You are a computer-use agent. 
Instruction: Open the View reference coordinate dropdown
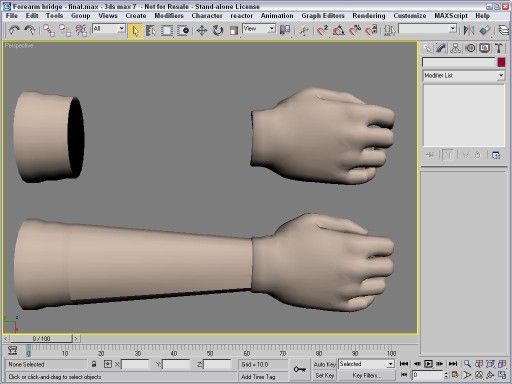point(259,29)
